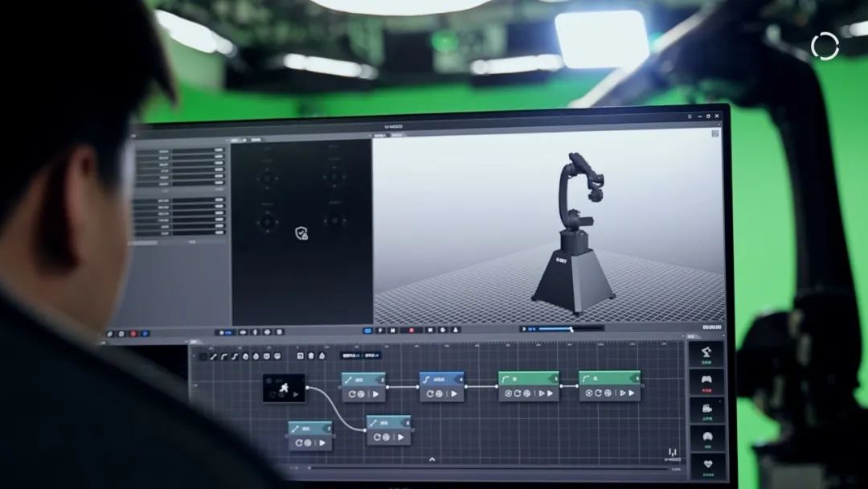This screenshot has width=868, height=489.
Task: Maximize the 3D viewport with corner icon
Action: click(x=714, y=134)
